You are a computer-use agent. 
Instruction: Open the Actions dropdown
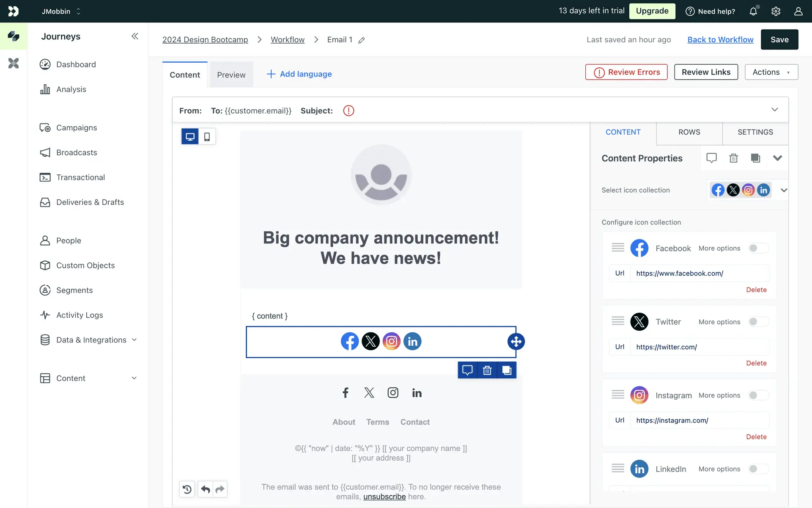(771, 72)
